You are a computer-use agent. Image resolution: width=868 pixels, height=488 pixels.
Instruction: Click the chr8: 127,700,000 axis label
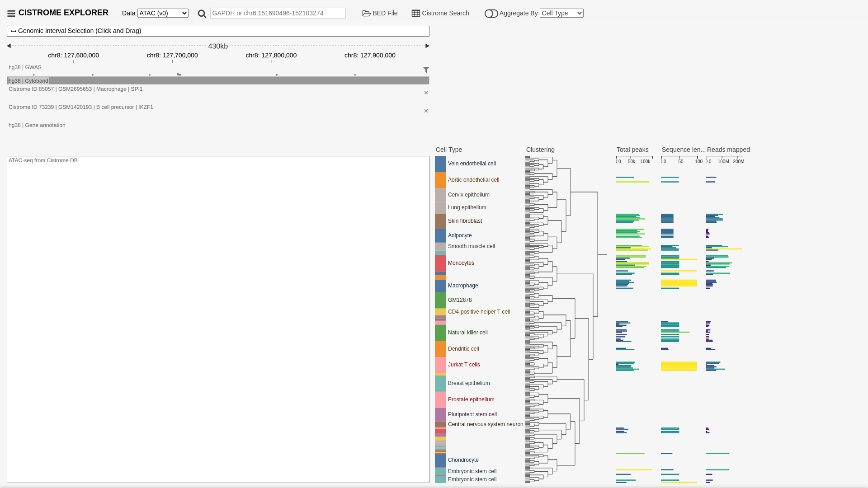click(x=172, y=55)
